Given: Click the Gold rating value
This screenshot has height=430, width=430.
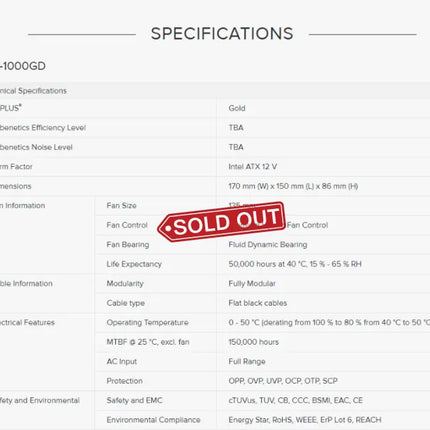Looking at the screenshot, I should [x=237, y=108].
